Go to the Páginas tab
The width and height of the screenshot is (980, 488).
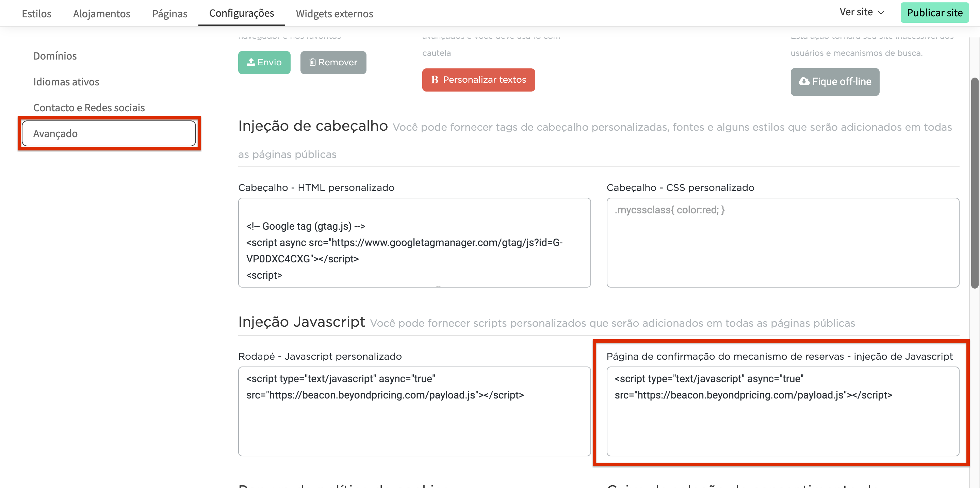tap(170, 14)
